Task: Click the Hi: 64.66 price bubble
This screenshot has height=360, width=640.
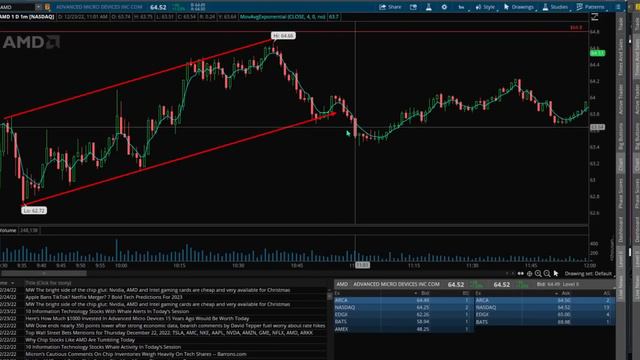Action: [283, 36]
